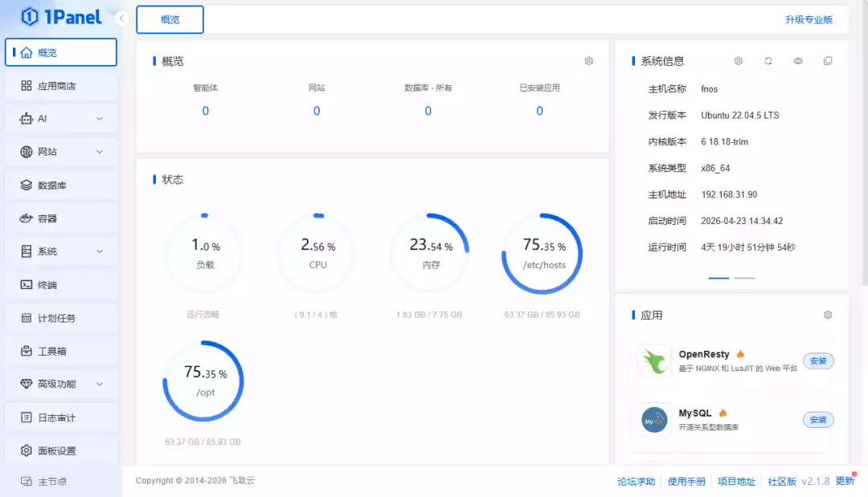Click system info settings gear icon
868x497 pixels.
click(739, 61)
